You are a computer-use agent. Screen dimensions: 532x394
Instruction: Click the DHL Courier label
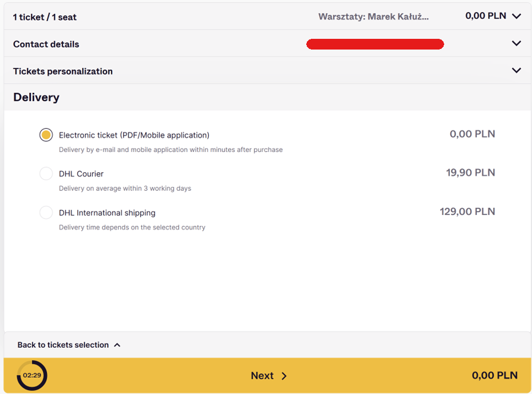point(81,174)
